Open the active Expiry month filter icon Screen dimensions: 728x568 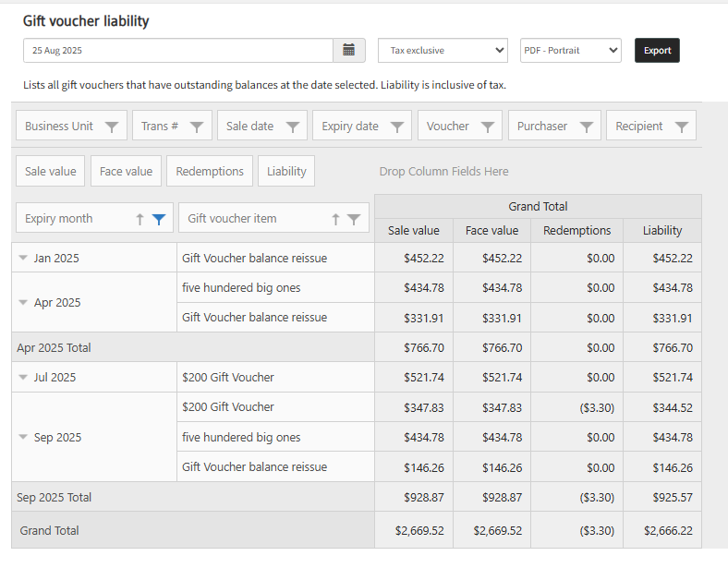(159, 219)
